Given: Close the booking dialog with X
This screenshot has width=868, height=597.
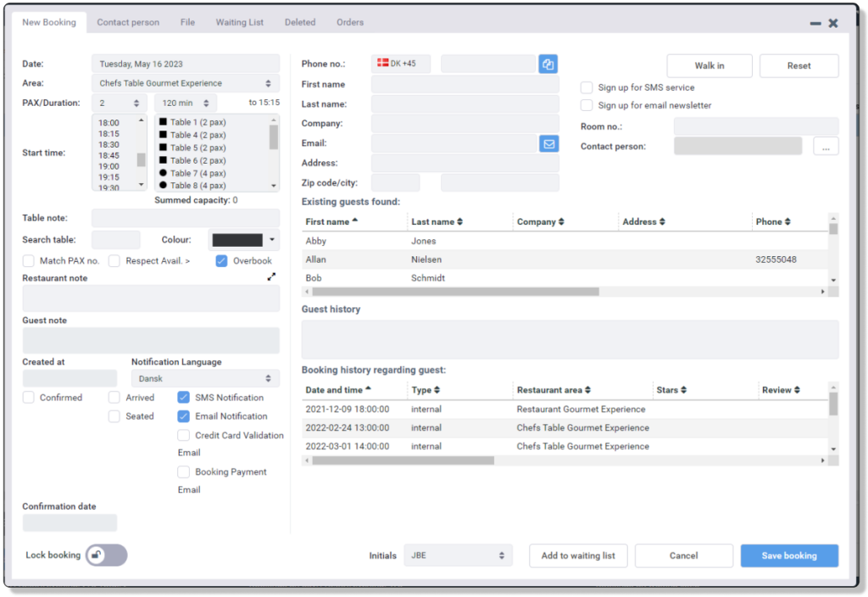Looking at the screenshot, I should 832,23.
